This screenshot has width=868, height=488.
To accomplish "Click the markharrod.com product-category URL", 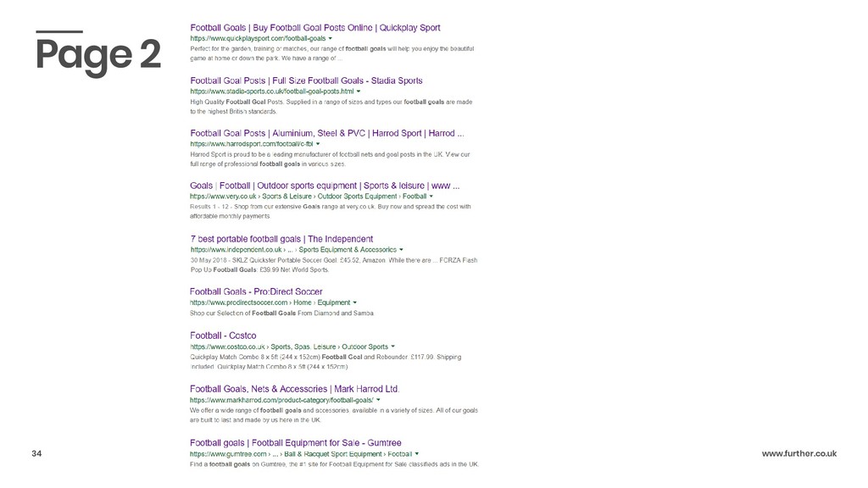I will pos(281,400).
